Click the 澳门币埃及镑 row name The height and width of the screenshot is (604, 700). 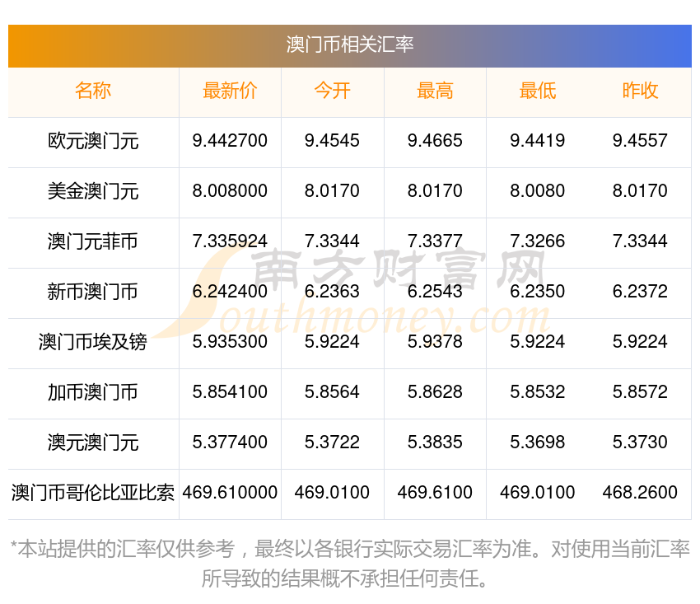tap(93, 342)
